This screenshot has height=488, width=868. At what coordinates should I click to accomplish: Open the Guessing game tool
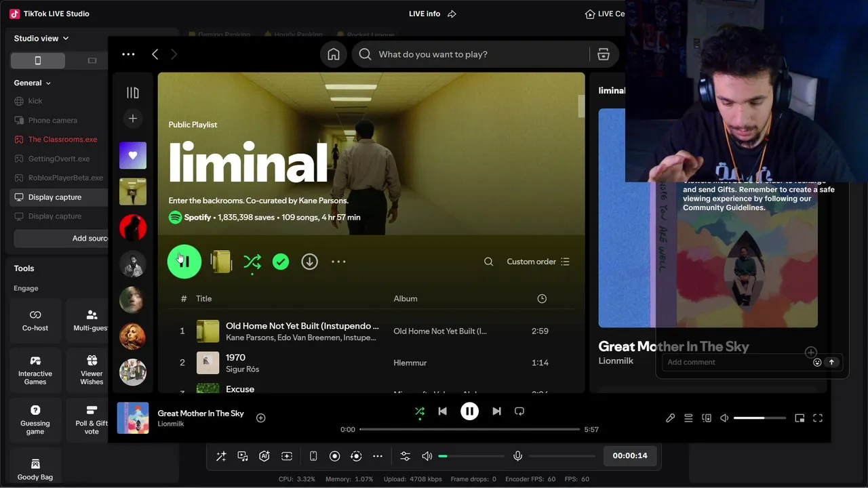click(35, 420)
